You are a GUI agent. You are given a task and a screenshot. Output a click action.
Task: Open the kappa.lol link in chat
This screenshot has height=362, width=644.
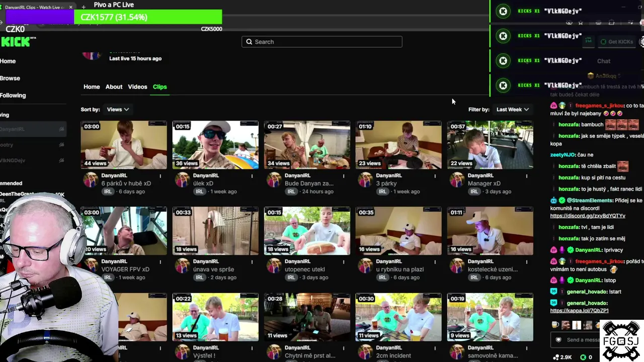[579, 311]
